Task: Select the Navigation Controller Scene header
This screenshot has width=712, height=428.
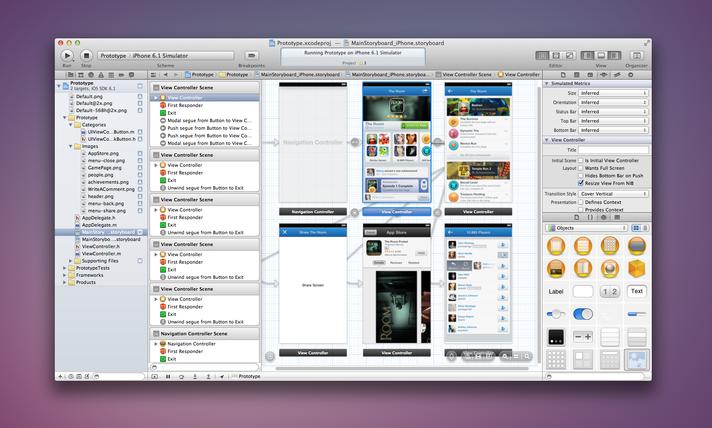Action: [204, 334]
